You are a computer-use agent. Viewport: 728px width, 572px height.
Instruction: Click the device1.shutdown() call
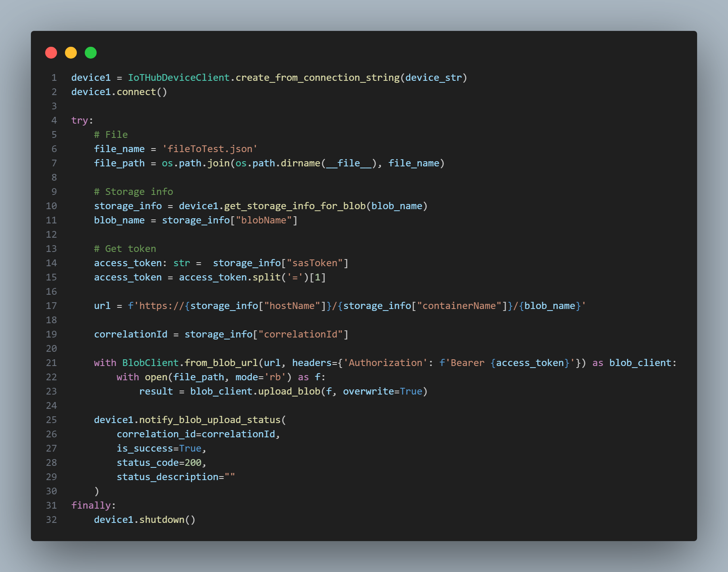144,519
